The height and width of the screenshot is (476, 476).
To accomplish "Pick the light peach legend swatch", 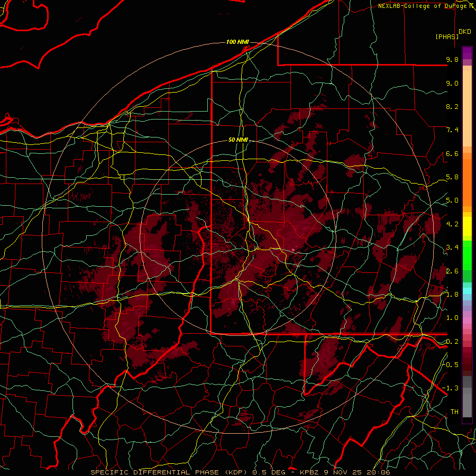I will point(467,109).
